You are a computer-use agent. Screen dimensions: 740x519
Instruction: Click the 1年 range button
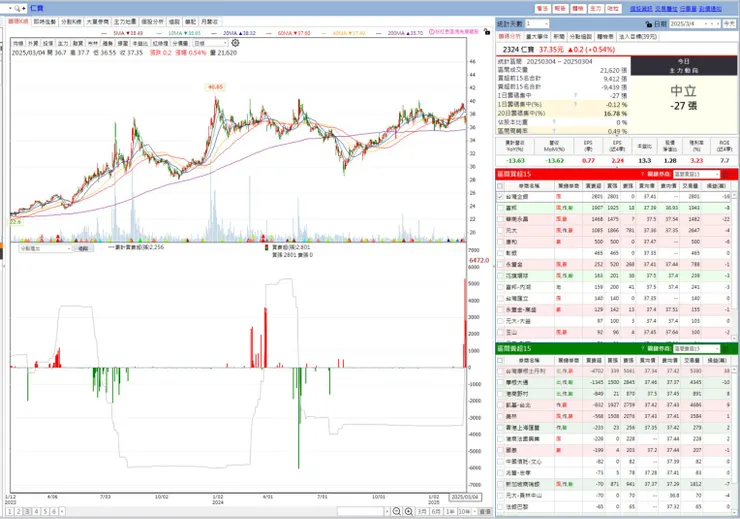tap(450, 511)
